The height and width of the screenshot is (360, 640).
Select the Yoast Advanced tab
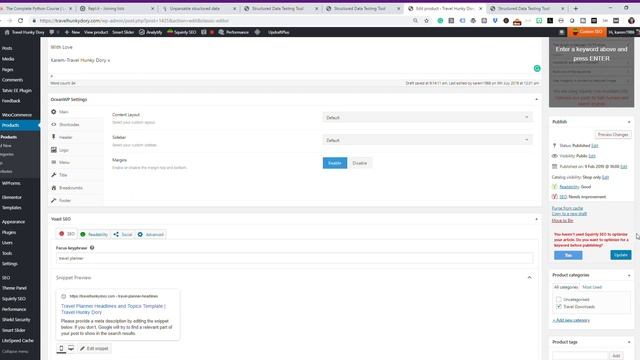[151, 234]
